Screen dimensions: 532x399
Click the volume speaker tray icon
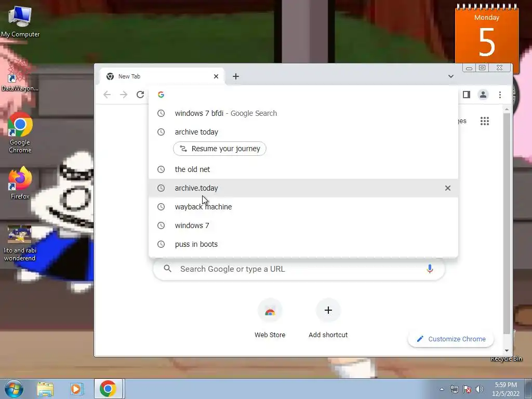[480, 389]
